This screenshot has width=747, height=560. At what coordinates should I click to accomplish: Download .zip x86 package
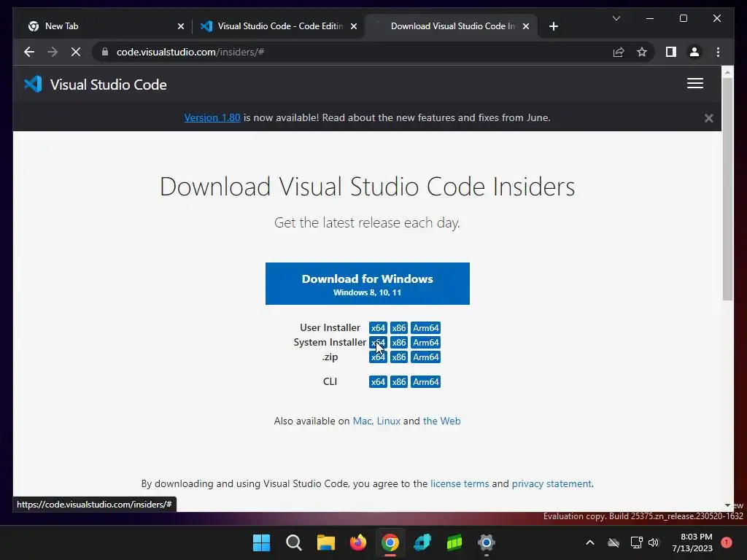click(x=399, y=357)
